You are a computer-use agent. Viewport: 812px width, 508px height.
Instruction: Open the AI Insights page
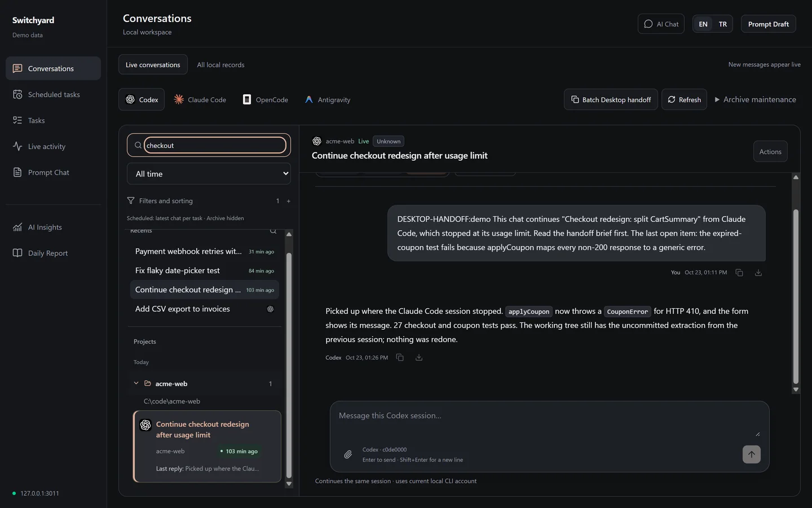(x=53, y=227)
